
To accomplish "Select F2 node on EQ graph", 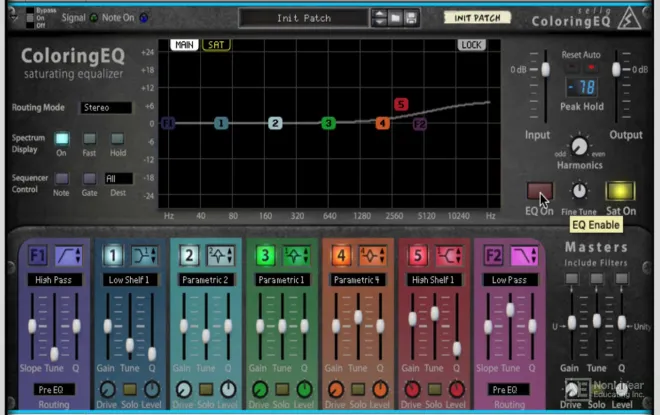I will 420,124.
